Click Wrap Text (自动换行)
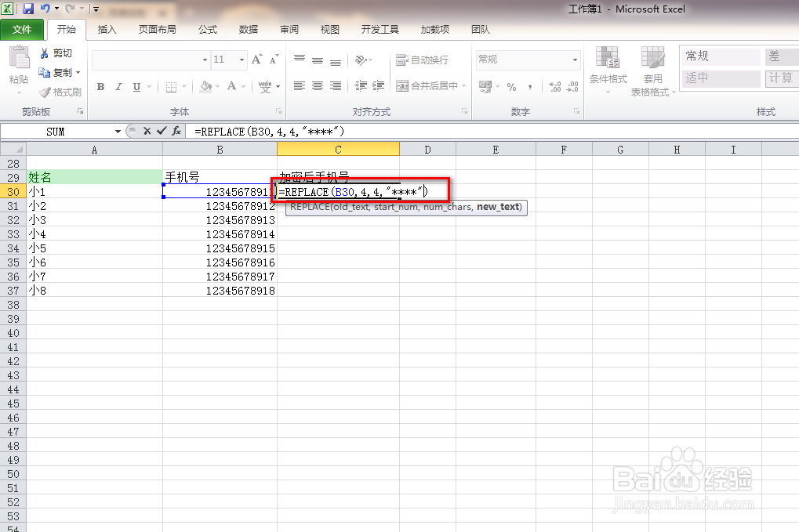 point(423,60)
